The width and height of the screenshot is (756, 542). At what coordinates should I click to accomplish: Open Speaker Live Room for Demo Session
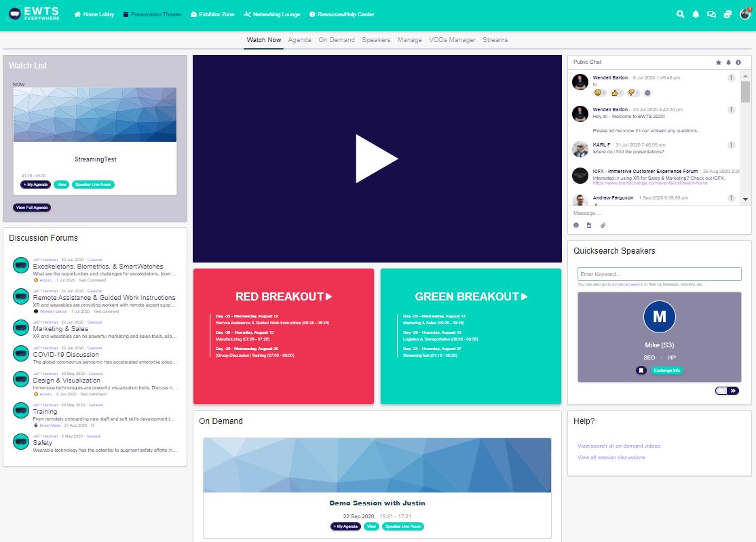pyautogui.click(x=403, y=526)
